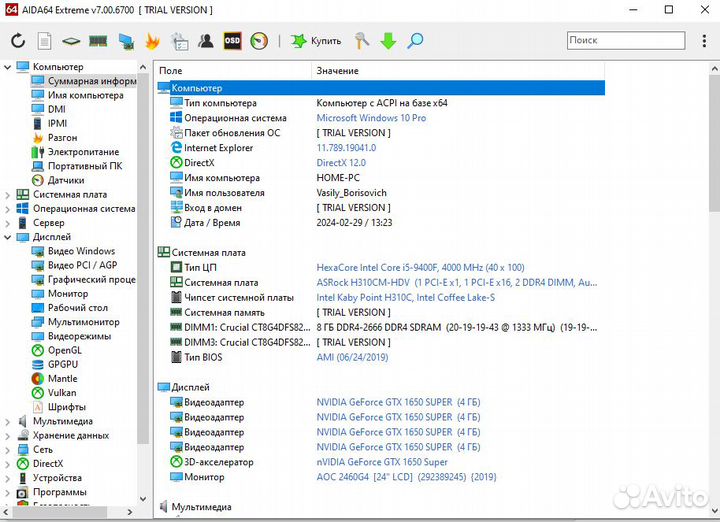Open the Vulkan tree item

54,393
